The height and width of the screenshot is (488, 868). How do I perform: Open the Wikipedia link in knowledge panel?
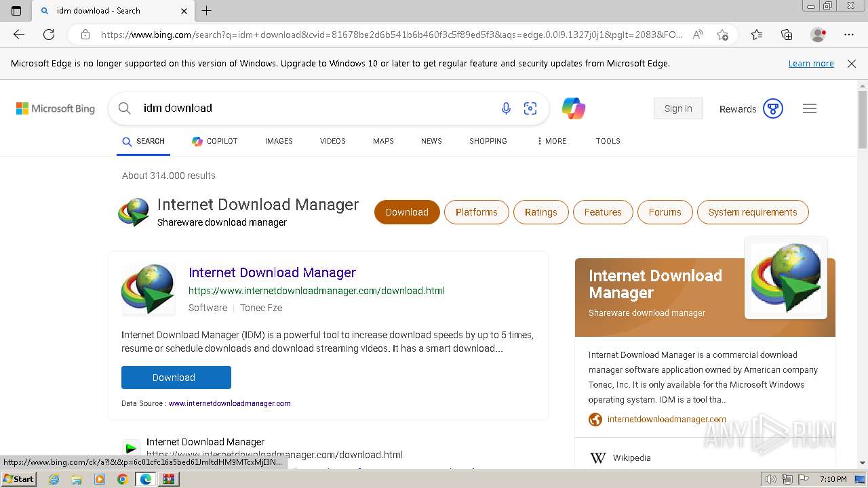pyautogui.click(x=632, y=458)
